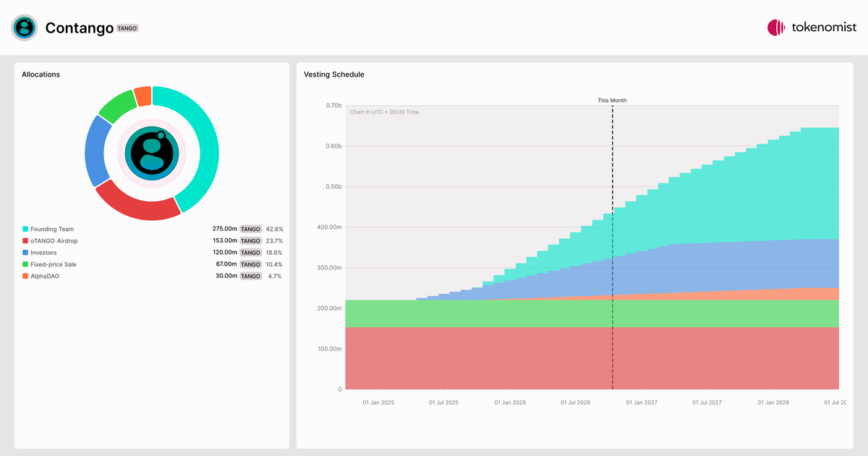Viewport: 868px width, 456px height.
Task: Click the 'Vesting Schedule' panel heading
Action: [334, 75]
